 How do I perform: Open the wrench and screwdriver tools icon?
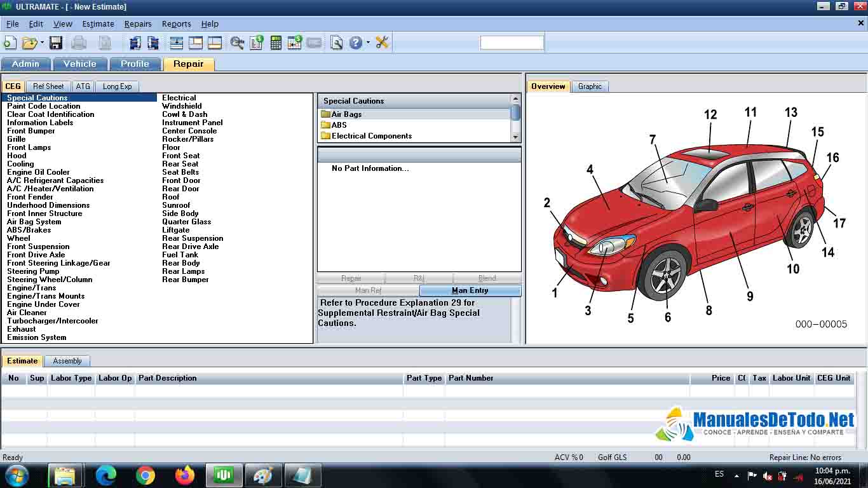(x=382, y=43)
